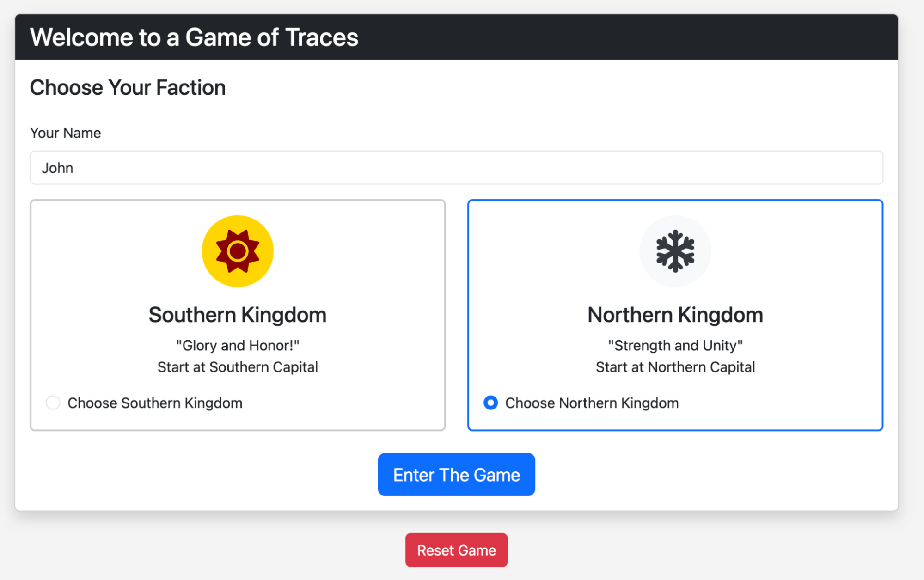The height and width of the screenshot is (580, 924).
Task: Click Start at Southern Capital text
Action: pyautogui.click(x=237, y=366)
